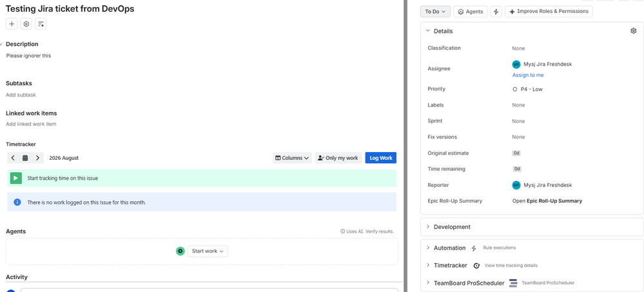Click the Classification None value
Image resolution: width=644 pixels, height=292 pixels.
(x=518, y=48)
